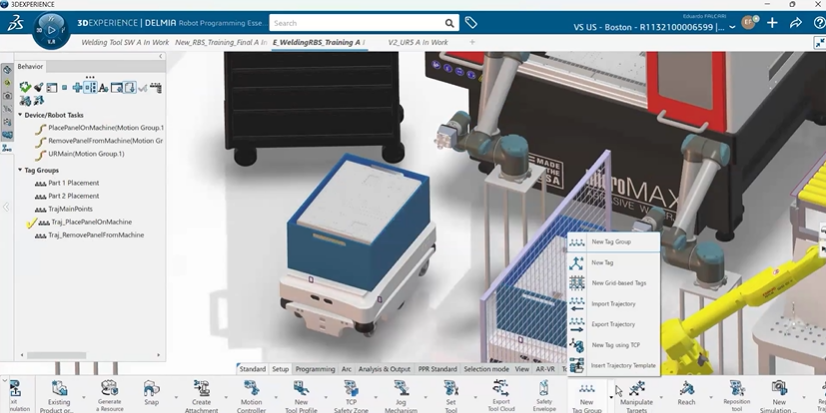Expand the VS US - Boston workspace dropdown

pyautogui.click(x=732, y=27)
